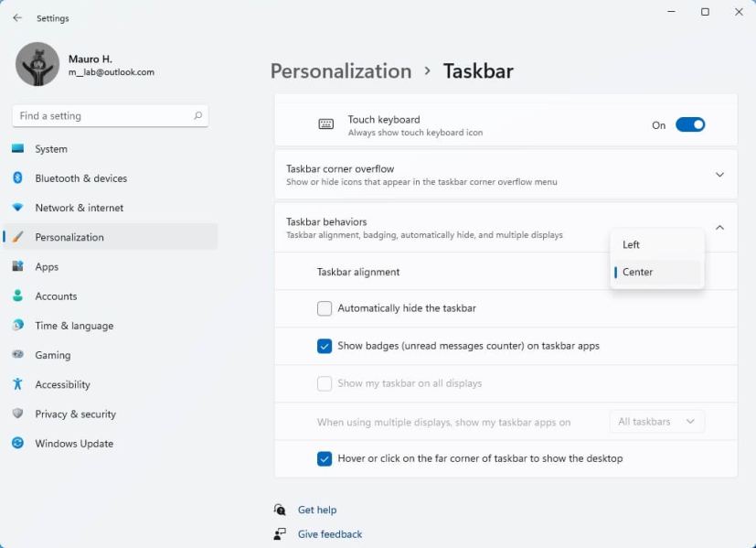Click the System icon in sidebar
Viewport: 756px width, 548px height.
tap(17, 149)
